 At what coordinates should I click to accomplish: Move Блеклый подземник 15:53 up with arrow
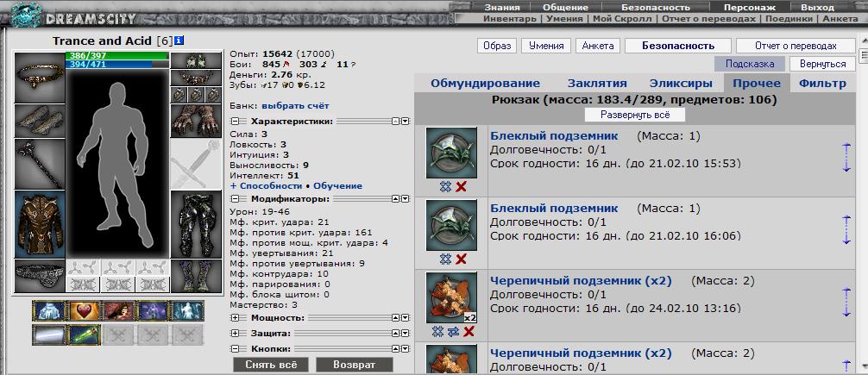846,147
